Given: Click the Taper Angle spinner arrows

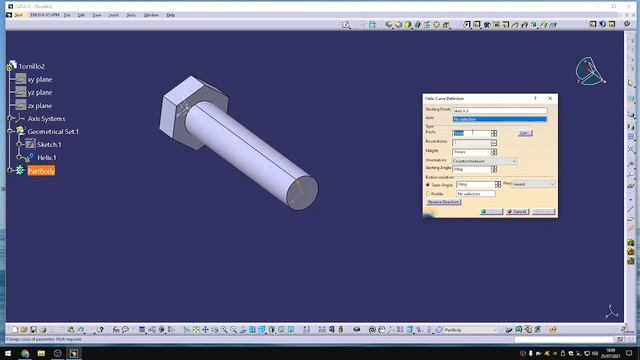Looking at the screenshot, I should tap(498, 184).
